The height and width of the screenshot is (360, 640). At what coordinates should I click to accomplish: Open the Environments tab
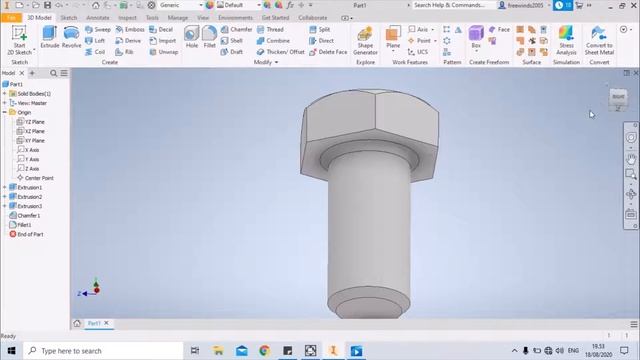[x=236, y=18]
